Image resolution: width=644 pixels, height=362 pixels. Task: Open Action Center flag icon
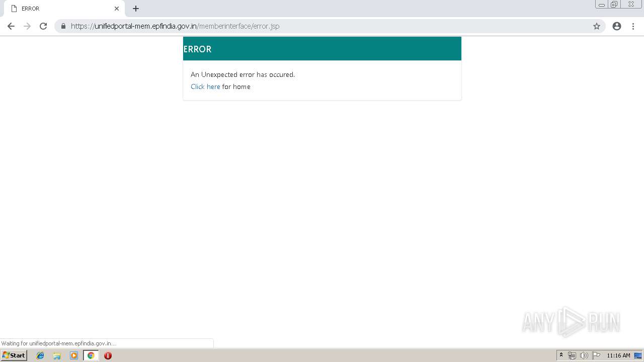(x=596, y=355)
